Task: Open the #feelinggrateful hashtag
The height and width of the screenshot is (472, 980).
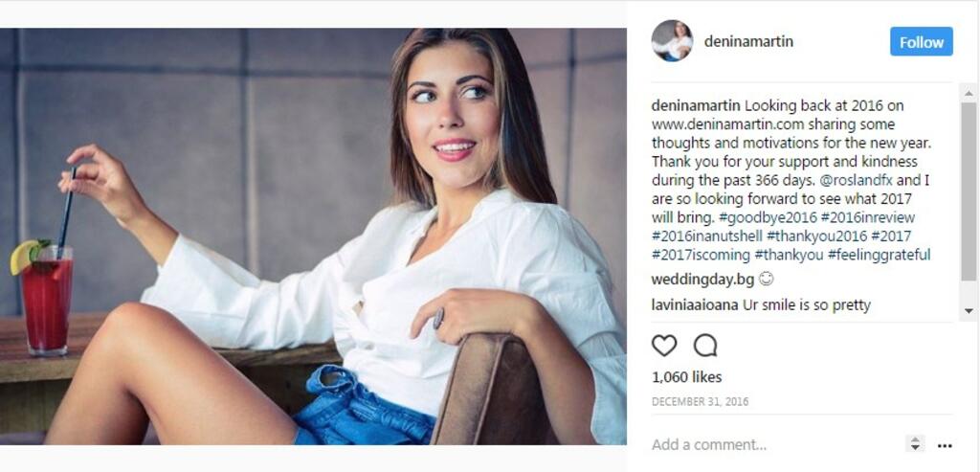Action: (879, 255)
